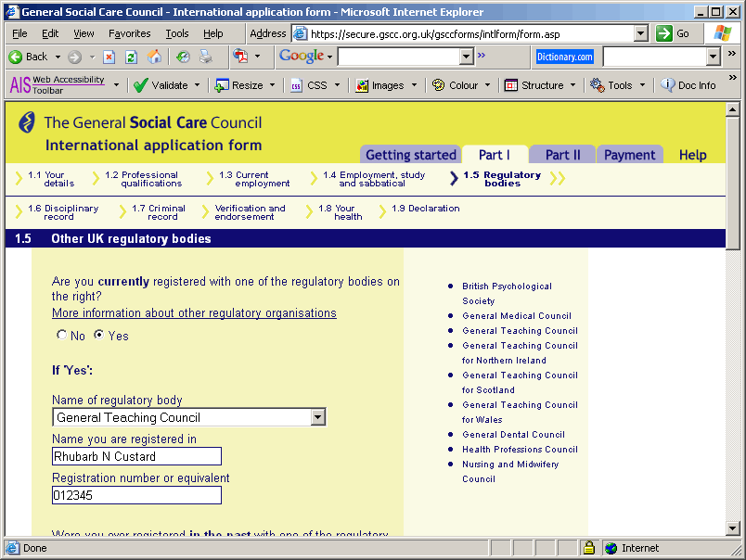The width and height of the screenshot is (746, 560).
Task: Click the page scrollbar up arrow
Action: click(732, 109)
